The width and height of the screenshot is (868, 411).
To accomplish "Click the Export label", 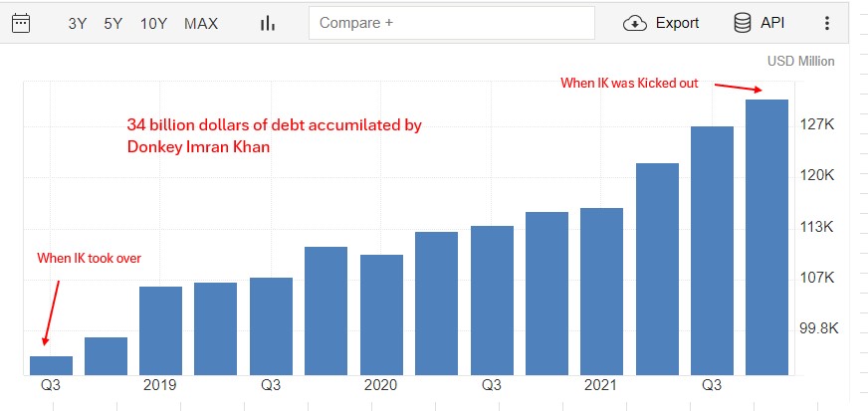I will [677, 23].
